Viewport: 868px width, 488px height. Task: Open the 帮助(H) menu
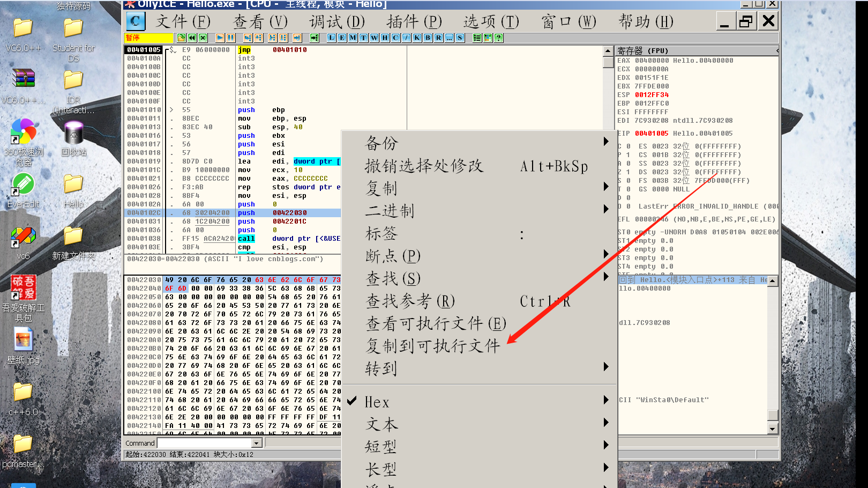tap(646, 21)
